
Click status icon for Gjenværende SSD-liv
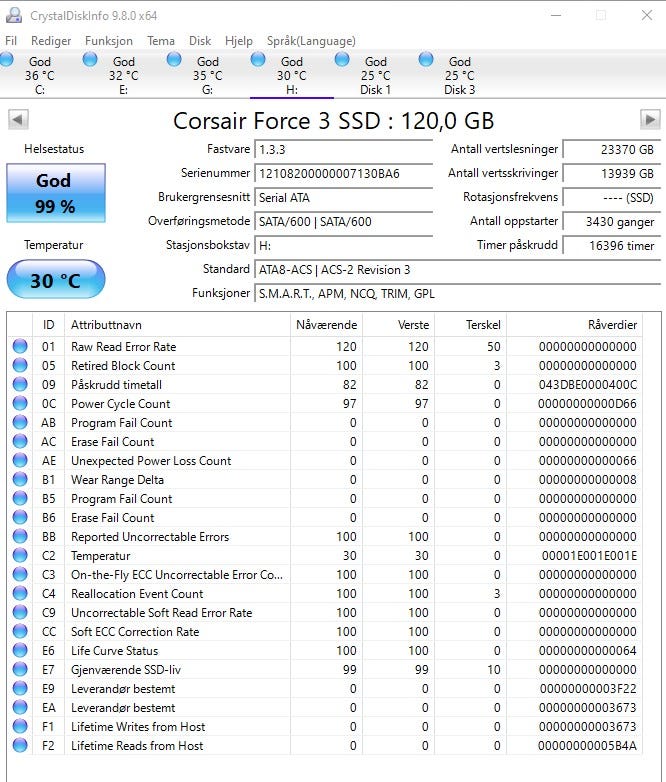(20, 669)
